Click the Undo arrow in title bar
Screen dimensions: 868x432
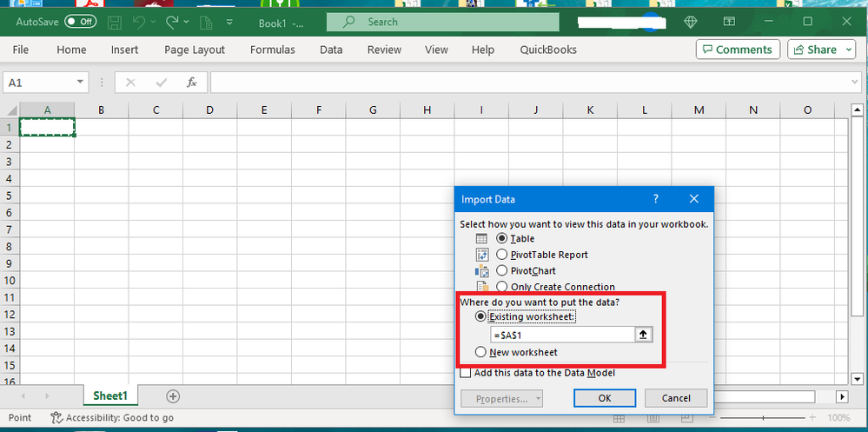[140, 22]
